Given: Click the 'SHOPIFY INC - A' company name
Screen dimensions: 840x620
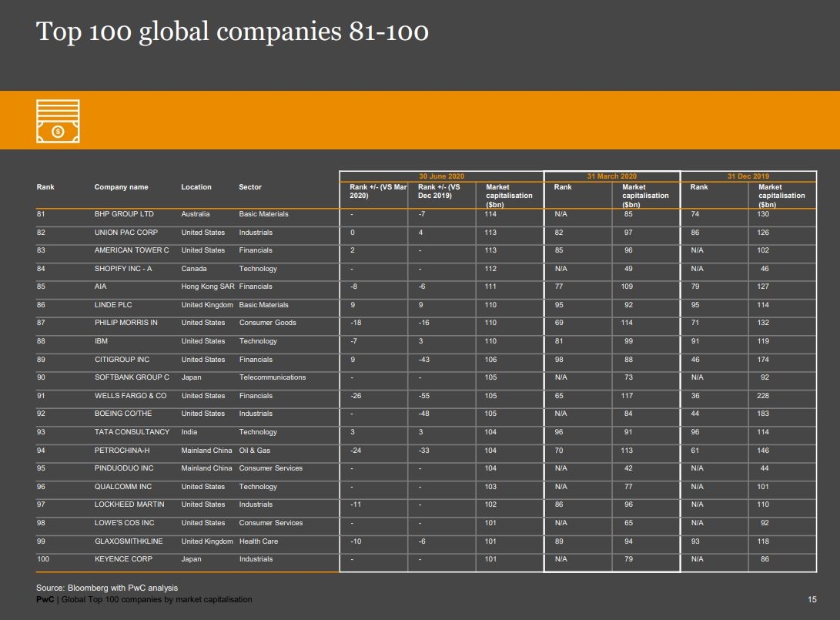Looking at the screenshot, I should point(123,269).
